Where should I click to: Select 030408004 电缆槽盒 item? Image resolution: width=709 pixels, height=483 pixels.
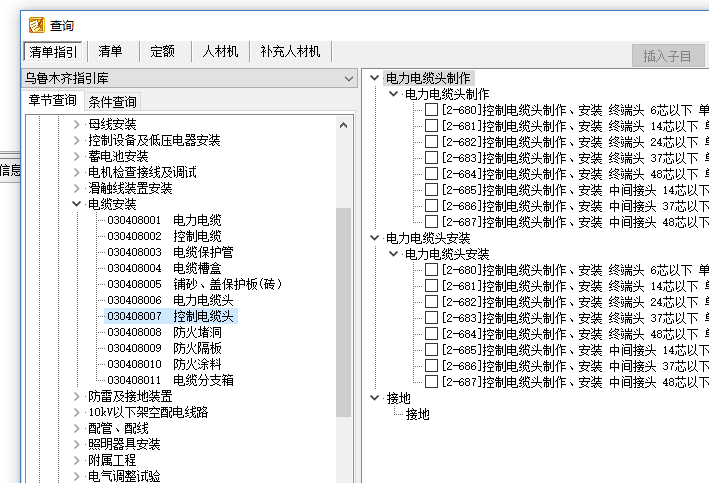pyautogui.click(x=165, y=268)
